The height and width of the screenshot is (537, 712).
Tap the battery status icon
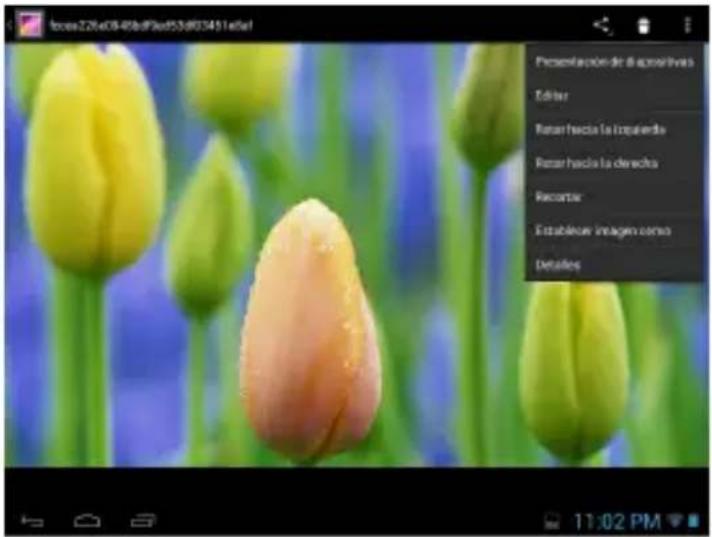693,521
